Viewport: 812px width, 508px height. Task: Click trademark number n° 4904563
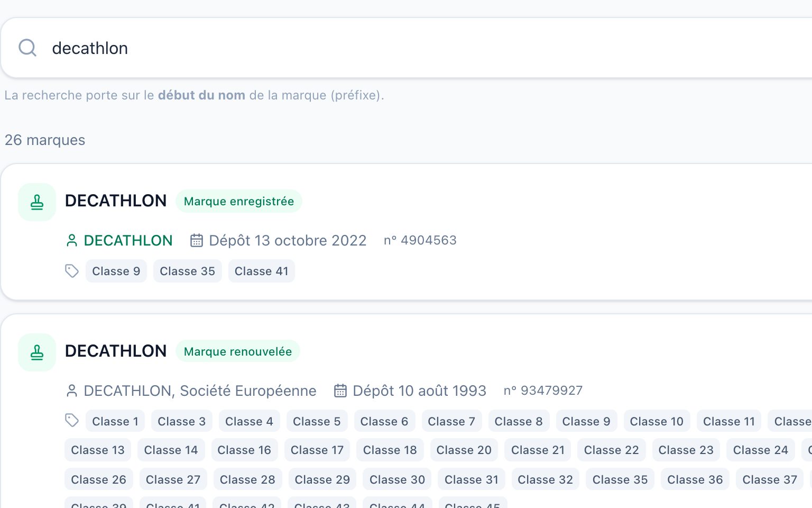pos(420,240)
